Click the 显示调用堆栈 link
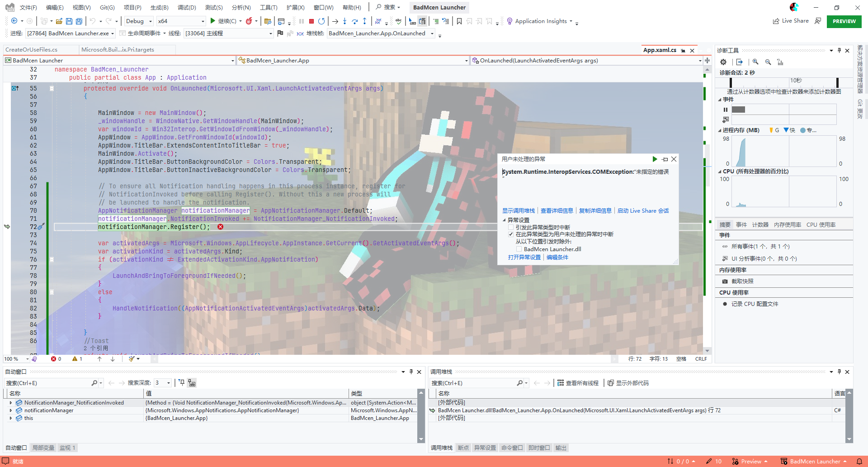868x467 pixels. [518, 211]
